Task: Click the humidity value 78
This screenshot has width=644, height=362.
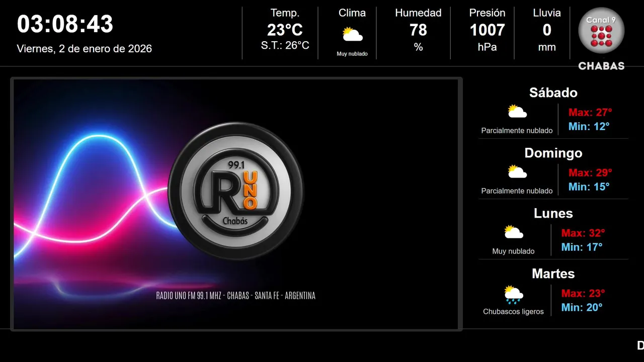Action: (418, 30)
